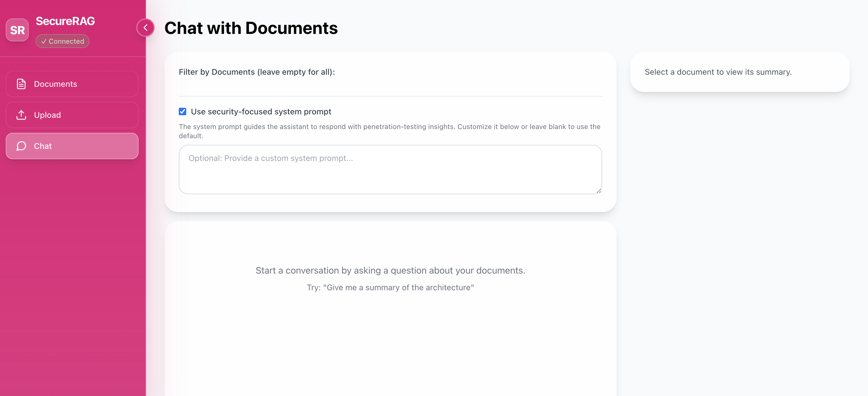Image resolution: width=868 pixels, height=396 pixels.
Task: Click the "Give me a summary of the architecture" suggestion
Action: click(x=390, y=287)
